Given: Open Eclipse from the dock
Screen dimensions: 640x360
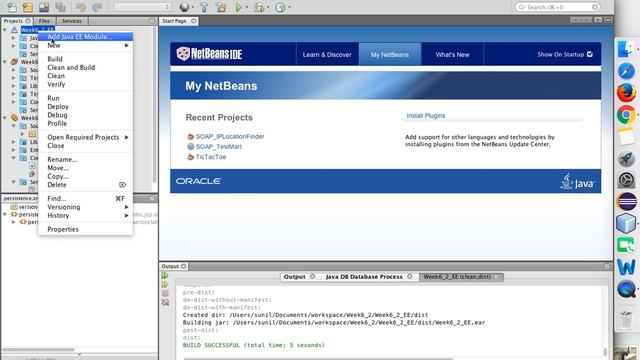Looking at the screenshot, I should click(x=626, y=202).
